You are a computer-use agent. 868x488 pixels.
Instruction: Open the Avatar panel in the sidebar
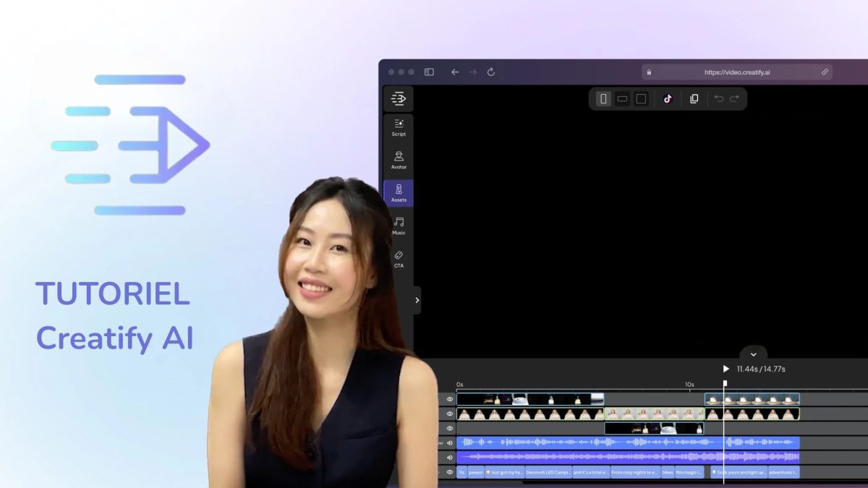click(399, 160)
